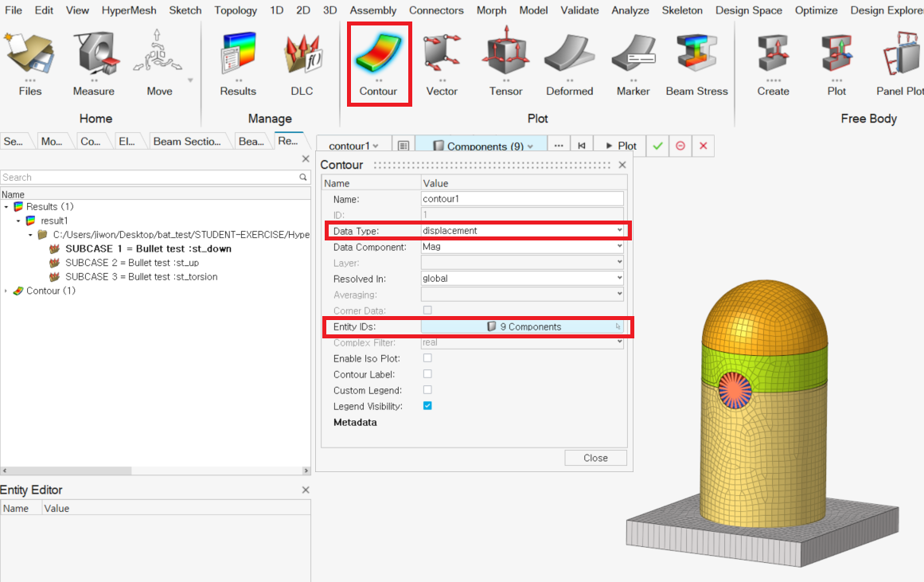
Task: Uncheck the Legend Visibility checkbox
Action: 427,406
